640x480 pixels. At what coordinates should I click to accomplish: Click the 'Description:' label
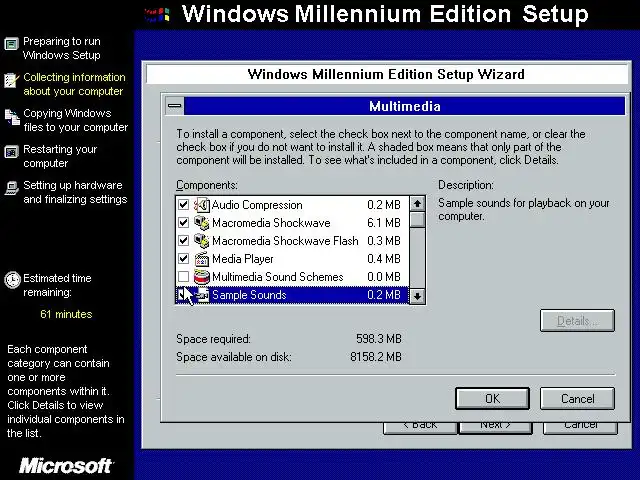466,185
